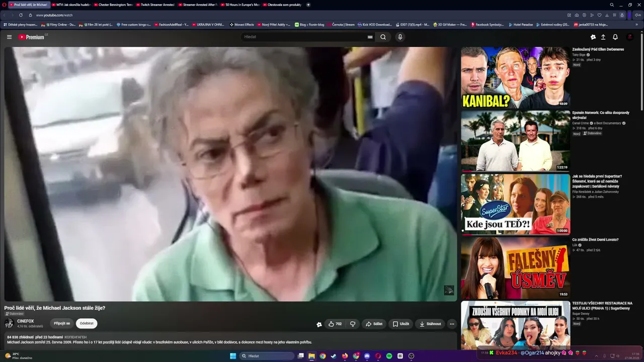This screenshot has height=362, width=644.
Task: Open YouTube account avatar menu
Action: [629, 37]
